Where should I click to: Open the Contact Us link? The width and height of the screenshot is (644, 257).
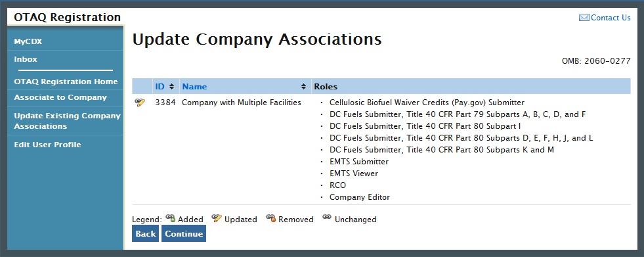click(611, 17)
